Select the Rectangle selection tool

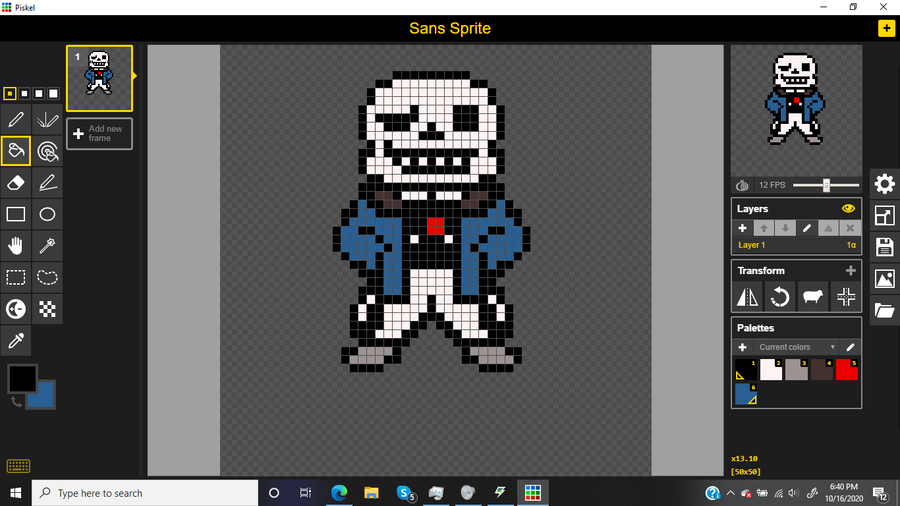(x=15, y=278)
